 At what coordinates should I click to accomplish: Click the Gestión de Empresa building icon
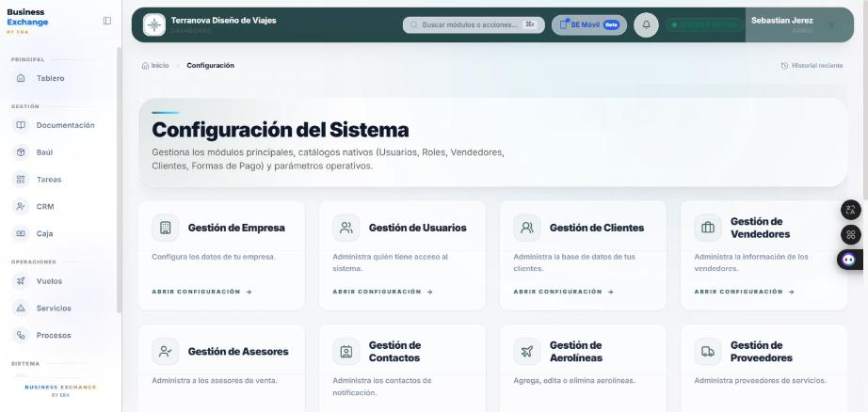click(x=166, y=228)
